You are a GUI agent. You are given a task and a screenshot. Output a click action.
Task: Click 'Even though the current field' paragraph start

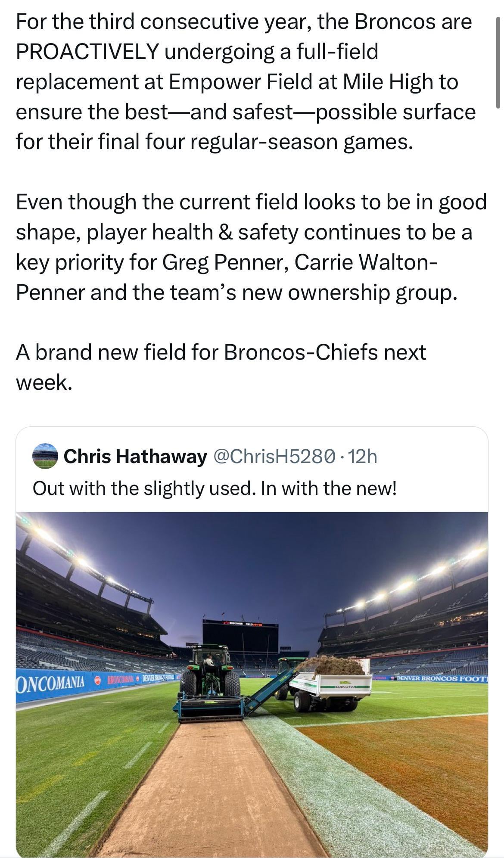pyautogui.click(x=138, y=202)
